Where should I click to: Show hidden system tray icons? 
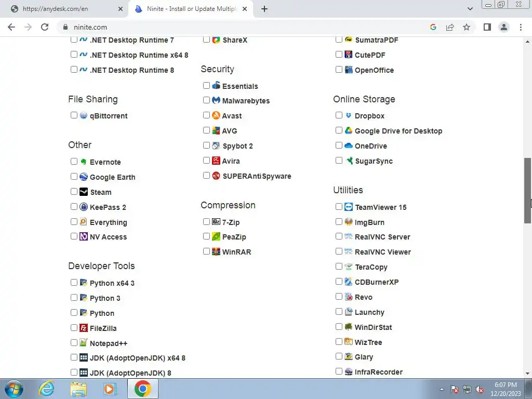pos(442,389)
